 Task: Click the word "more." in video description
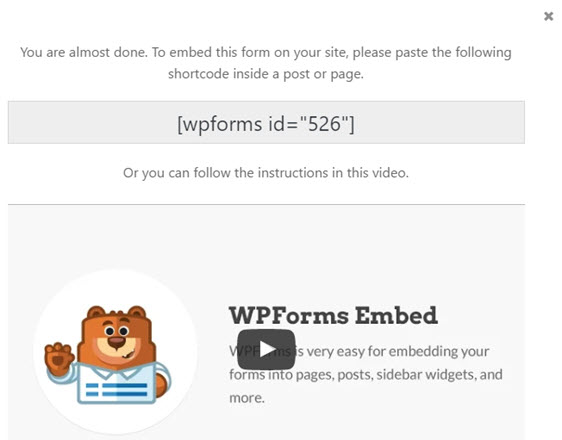point(247,398)
